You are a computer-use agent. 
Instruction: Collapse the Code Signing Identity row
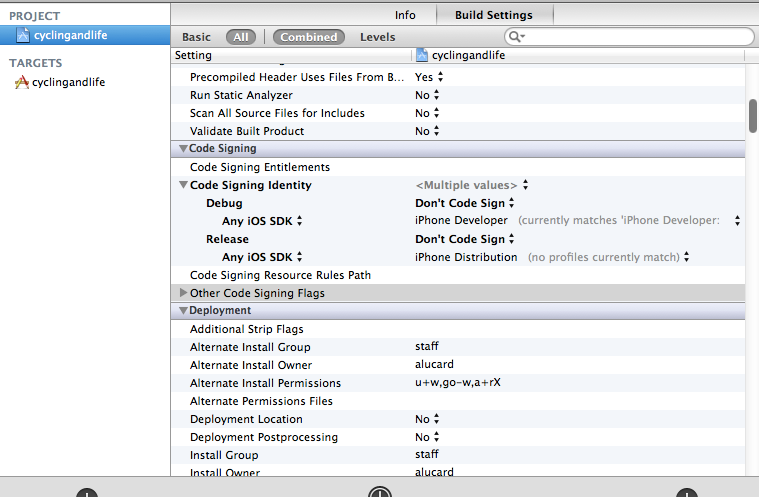[183, 185]
